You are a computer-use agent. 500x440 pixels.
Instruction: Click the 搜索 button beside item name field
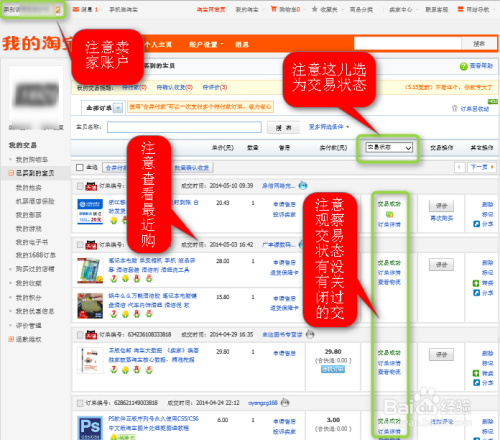point(283,127)
